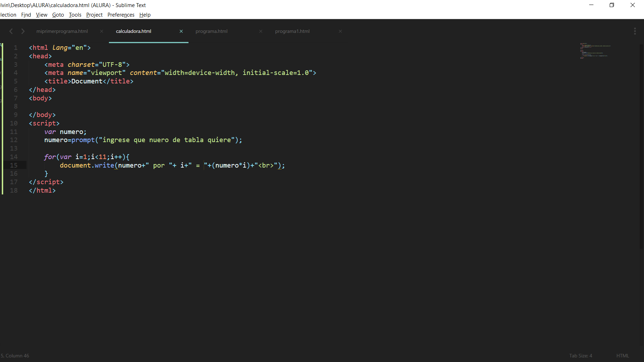Screen dimensions: 644x362
Task: Select the calculadora.html tab
Action: point(134,31)
